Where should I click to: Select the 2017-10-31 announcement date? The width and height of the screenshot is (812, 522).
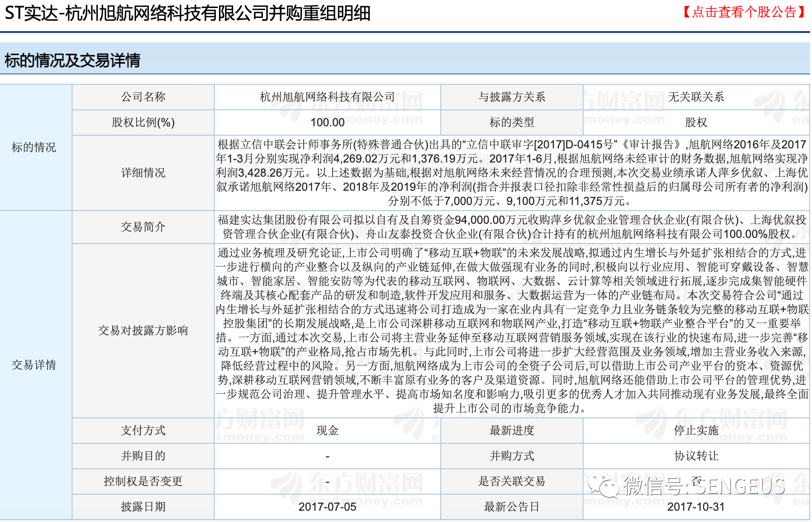click(696, 507)
